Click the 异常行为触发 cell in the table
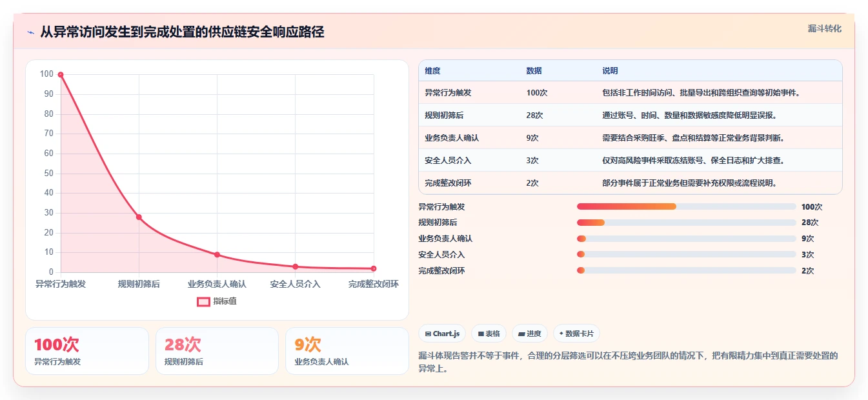868x400 pixels. click(x=449, y=93)
